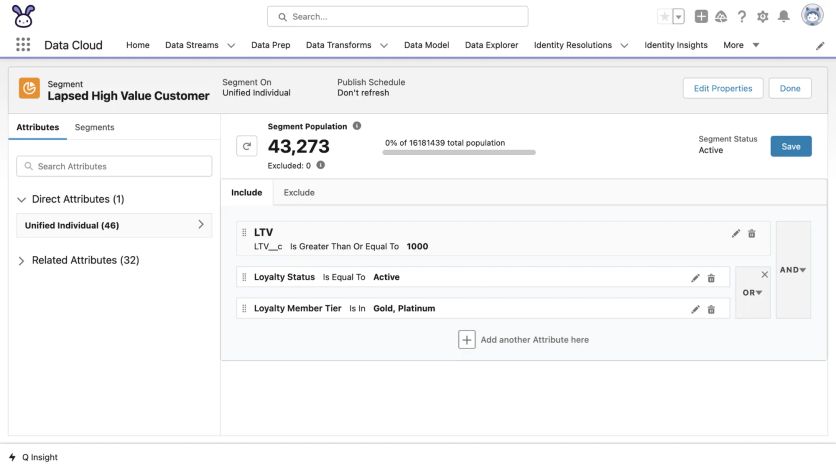Delete the Loyalty Member Tier rule
Viewport: 836px width, 470px height.
pyautogui.click(x=711, y=310)
